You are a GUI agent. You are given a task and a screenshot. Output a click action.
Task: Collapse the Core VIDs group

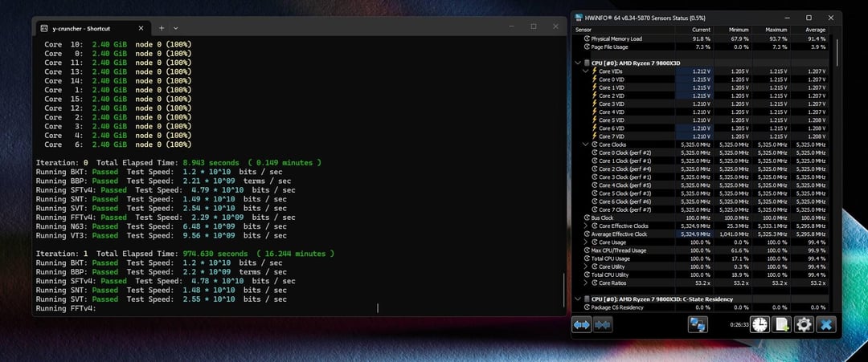click(x=586, y=71)
